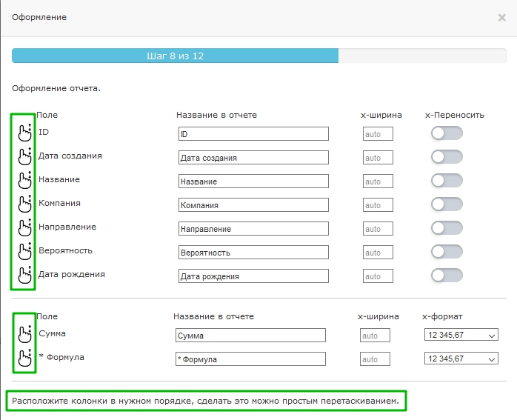Click the drag handle for Вероятность
This screenshot has height=420, width=517.
[x=24, y=252]
